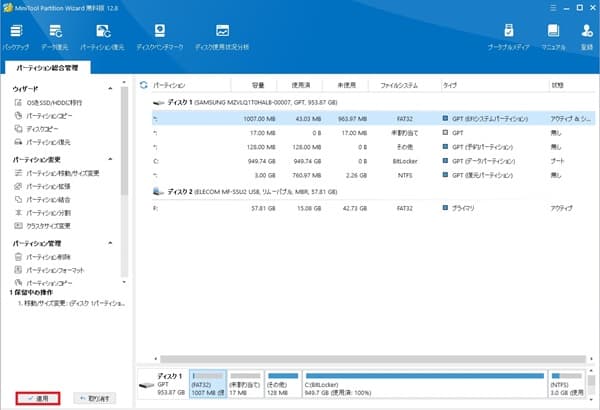Image resolution: width=600 pixels, height=410 pixels.
Task: Select その他 128 MB block in disk map
Action: coord(283,384)
